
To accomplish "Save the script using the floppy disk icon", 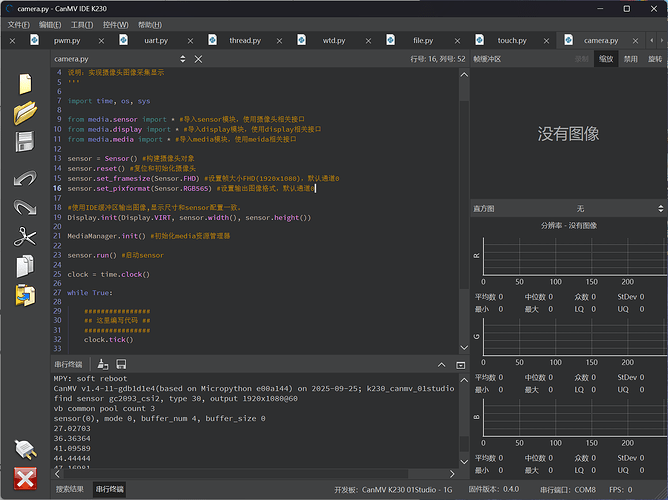I will point(25,142).
